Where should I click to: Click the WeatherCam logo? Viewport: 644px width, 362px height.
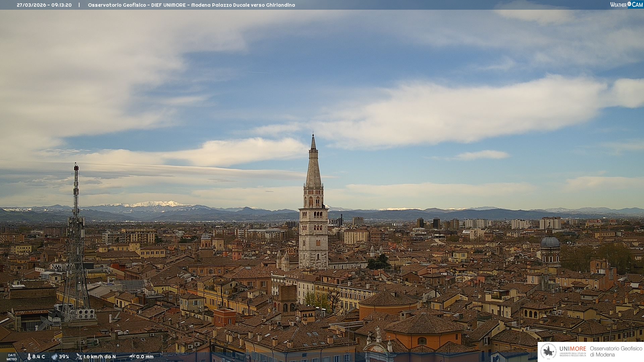click(x=626, y=5)
